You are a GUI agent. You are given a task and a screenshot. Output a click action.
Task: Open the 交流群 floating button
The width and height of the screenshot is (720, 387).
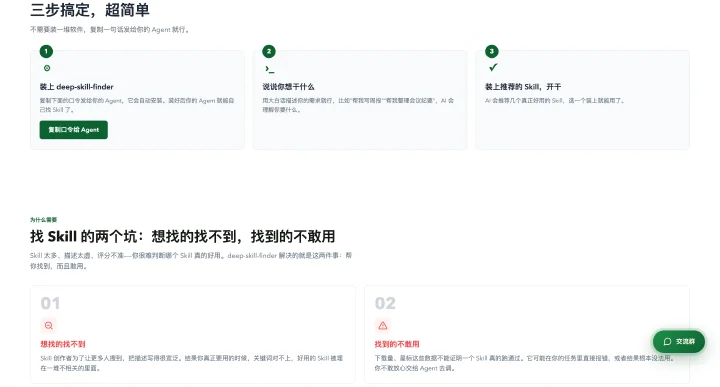click(x=679, y=342)
